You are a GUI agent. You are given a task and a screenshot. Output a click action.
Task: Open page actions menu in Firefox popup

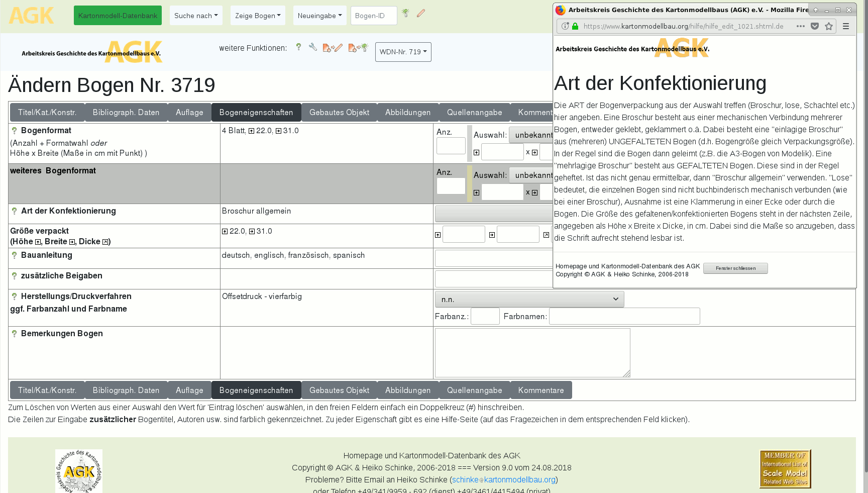click(801, 26)
